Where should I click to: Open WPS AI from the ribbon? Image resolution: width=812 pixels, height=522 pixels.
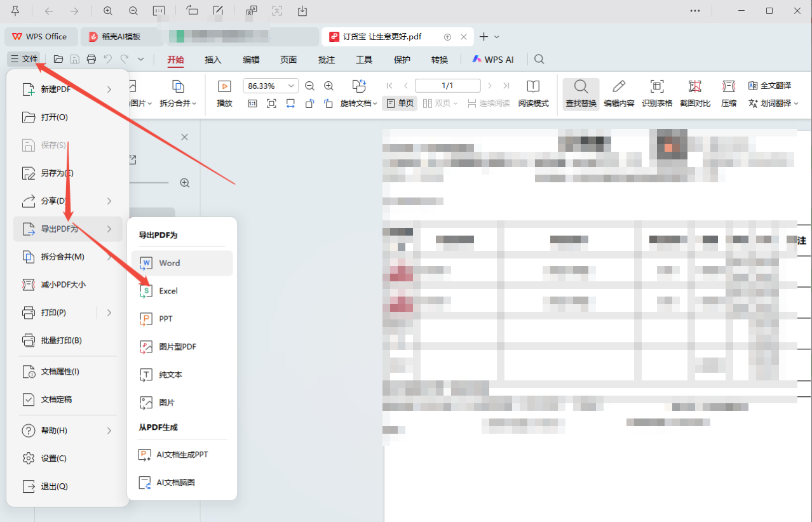point(492,60)
